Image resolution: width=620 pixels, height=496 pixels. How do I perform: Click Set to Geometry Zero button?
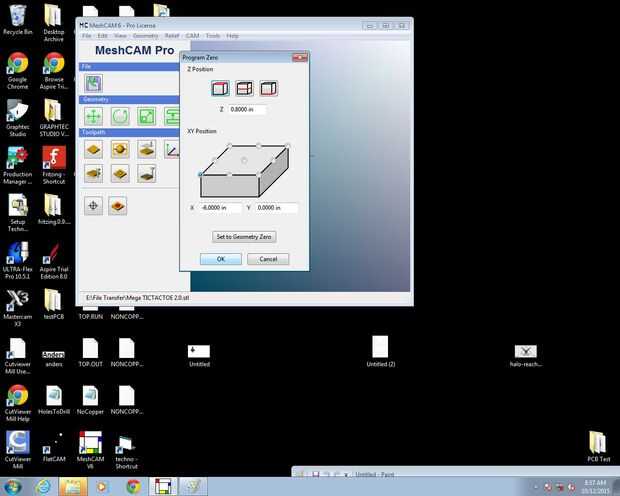244,237
